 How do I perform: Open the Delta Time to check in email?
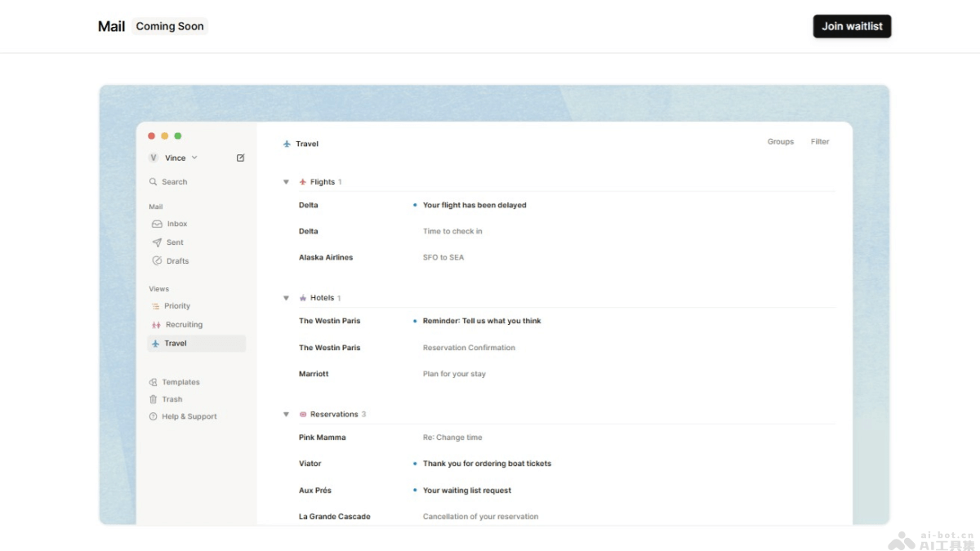[453, 231]
